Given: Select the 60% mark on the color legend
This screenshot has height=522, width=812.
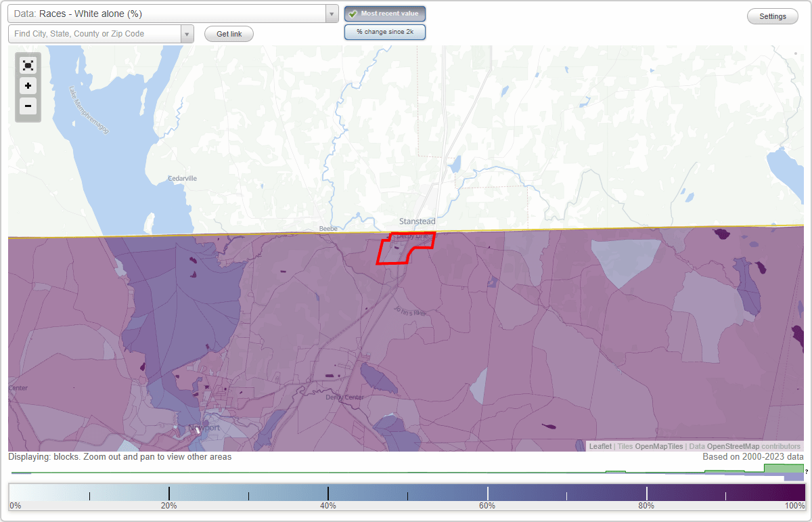Looking at the screenshot, I should 487,490.
